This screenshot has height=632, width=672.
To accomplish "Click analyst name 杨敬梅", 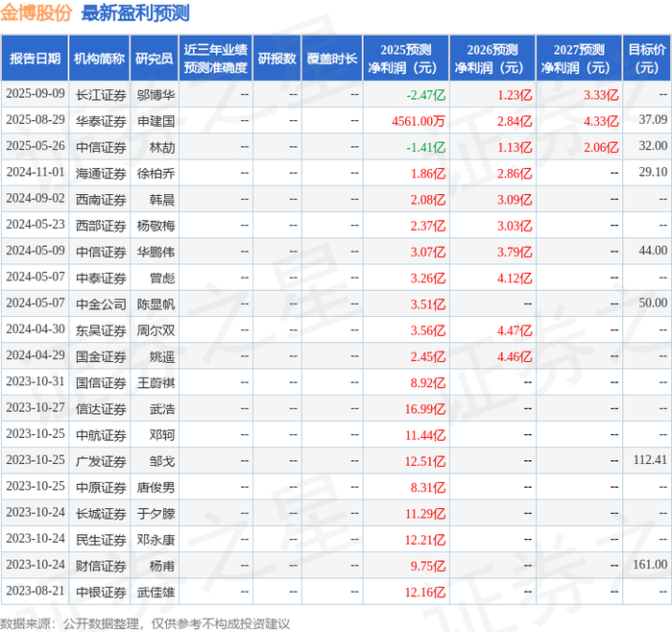I will [156, 226].
